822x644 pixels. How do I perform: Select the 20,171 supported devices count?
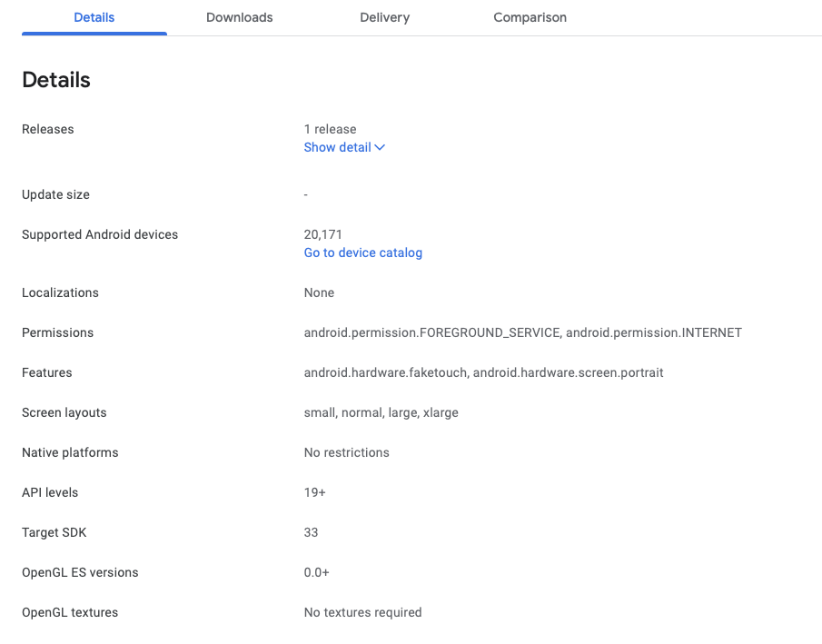pyautogui.click(x=322, y=234)
